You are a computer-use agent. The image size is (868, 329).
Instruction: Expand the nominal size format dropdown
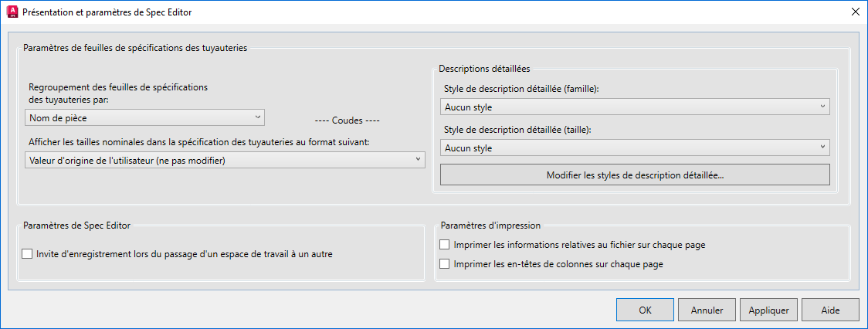225,160
